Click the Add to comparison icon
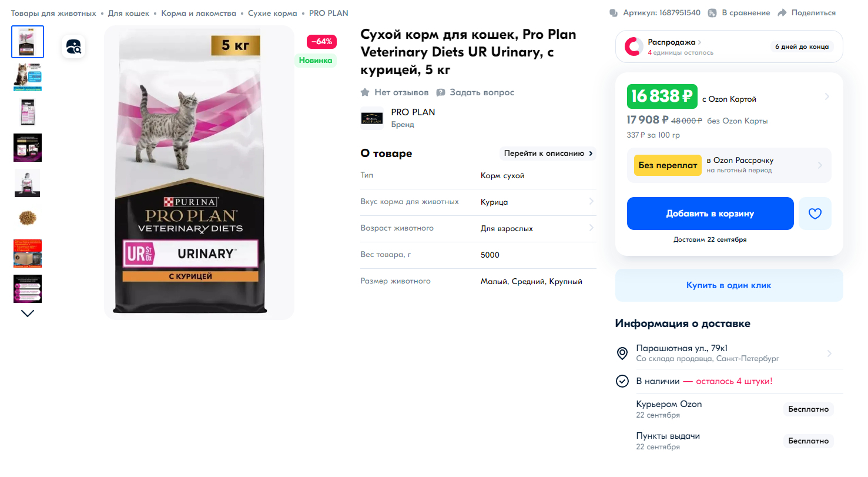Image resolution: width=868 pixels, height=477 pixels. [x=712, y=13]
